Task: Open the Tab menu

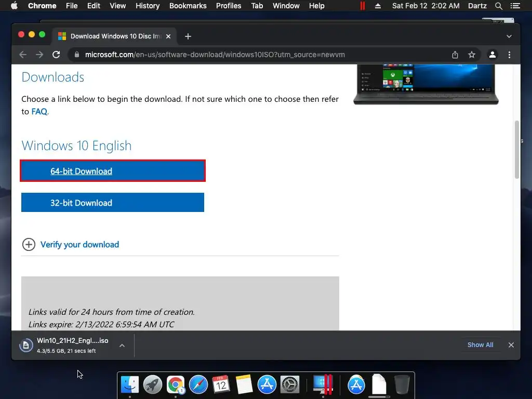Action: click(257, 6)
